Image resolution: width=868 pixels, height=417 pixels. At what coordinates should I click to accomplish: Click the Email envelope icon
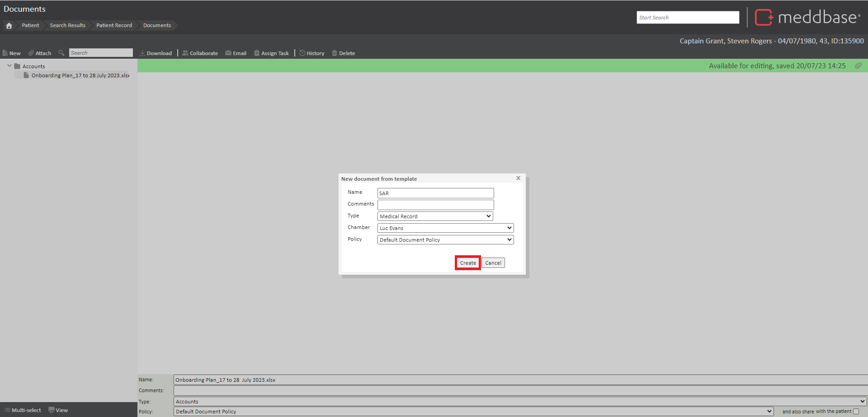[228, 53]
